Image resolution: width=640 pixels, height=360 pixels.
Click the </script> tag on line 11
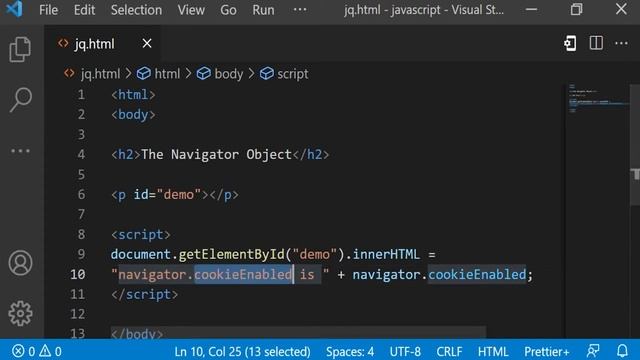(144, 294)
